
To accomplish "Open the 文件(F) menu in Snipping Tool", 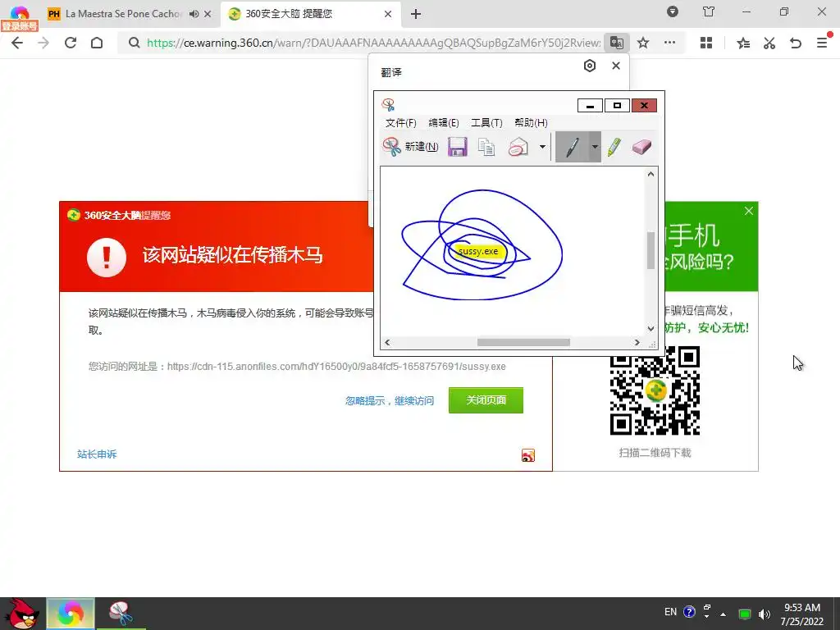I will [400, 123].
